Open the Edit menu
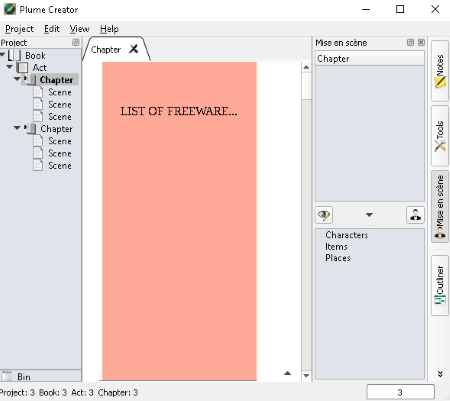 pos(52,29)
